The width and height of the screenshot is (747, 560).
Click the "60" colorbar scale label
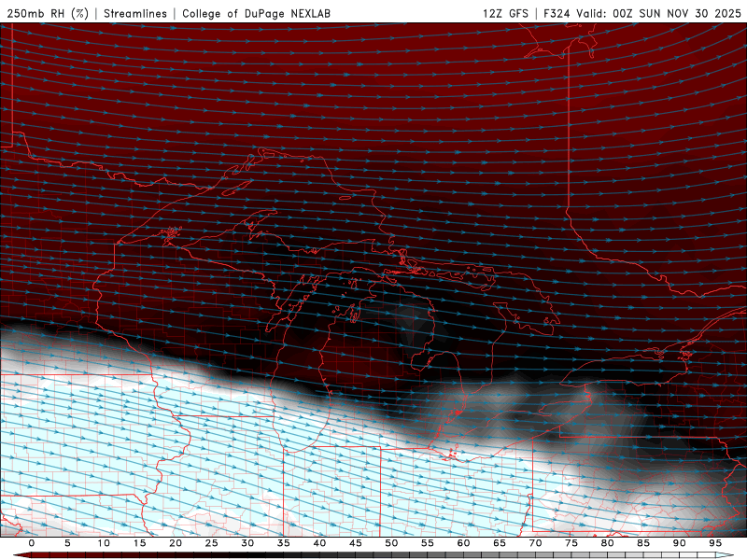[463, 543]
